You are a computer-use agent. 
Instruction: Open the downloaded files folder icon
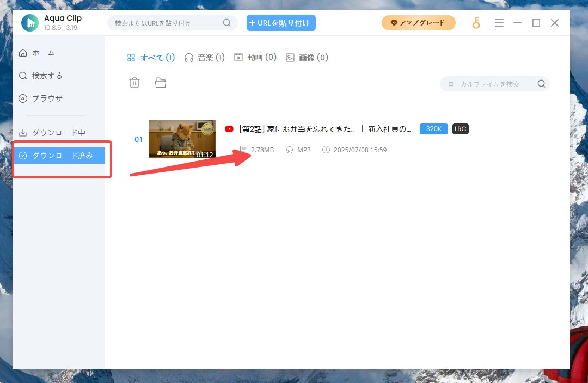161,82
